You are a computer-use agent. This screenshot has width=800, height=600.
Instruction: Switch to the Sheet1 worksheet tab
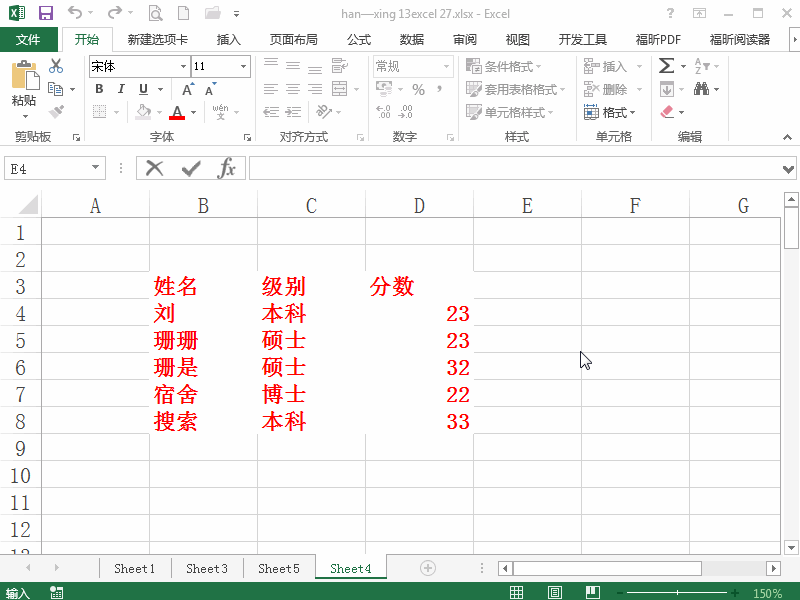(x=134, y=567)
